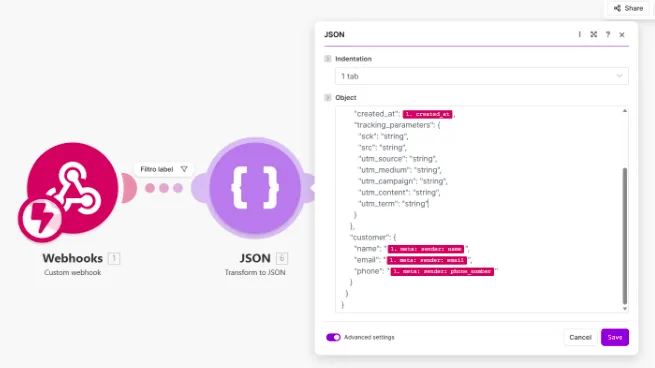This screenshot has width=655, height=368.
Task: Click the Filtro label filter icon
Action: [184, 169]
